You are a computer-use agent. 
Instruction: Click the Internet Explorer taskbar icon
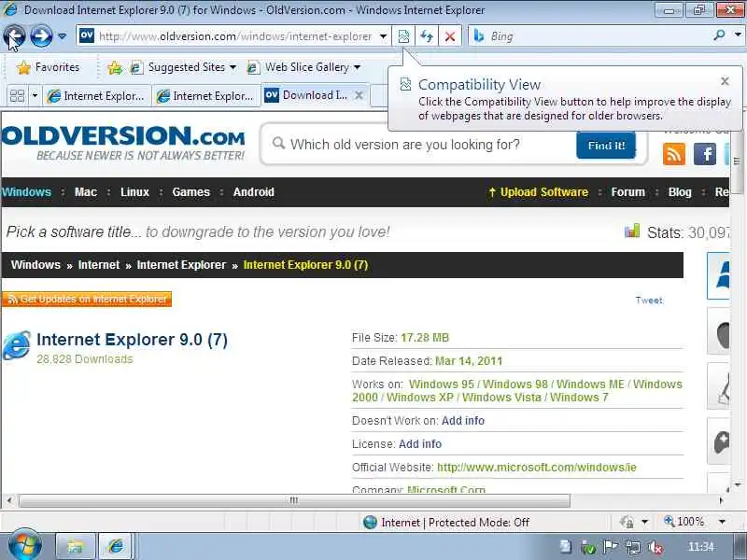pos(116,546)
